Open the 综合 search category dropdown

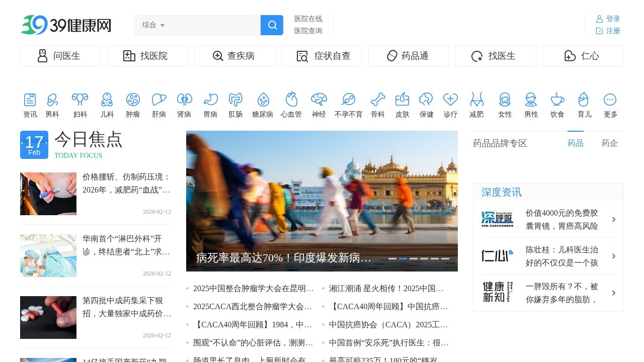pyautogui.click(x=154, y=25)
